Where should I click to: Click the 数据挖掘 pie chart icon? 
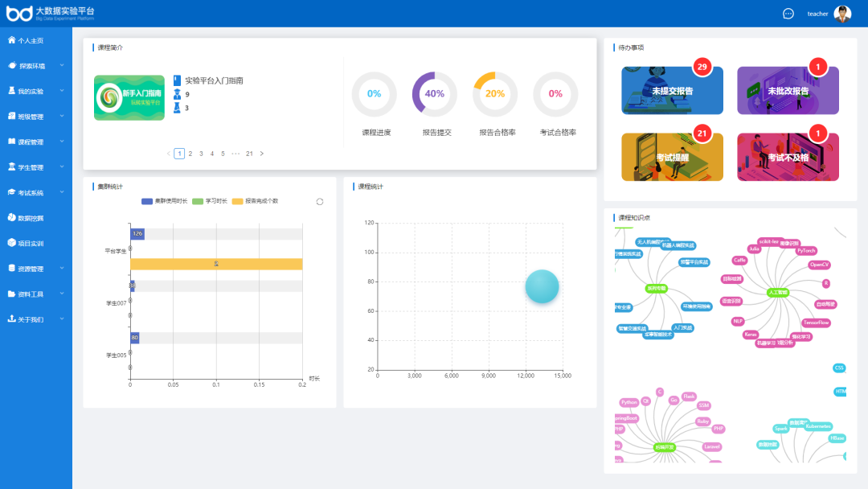[11, 218]
